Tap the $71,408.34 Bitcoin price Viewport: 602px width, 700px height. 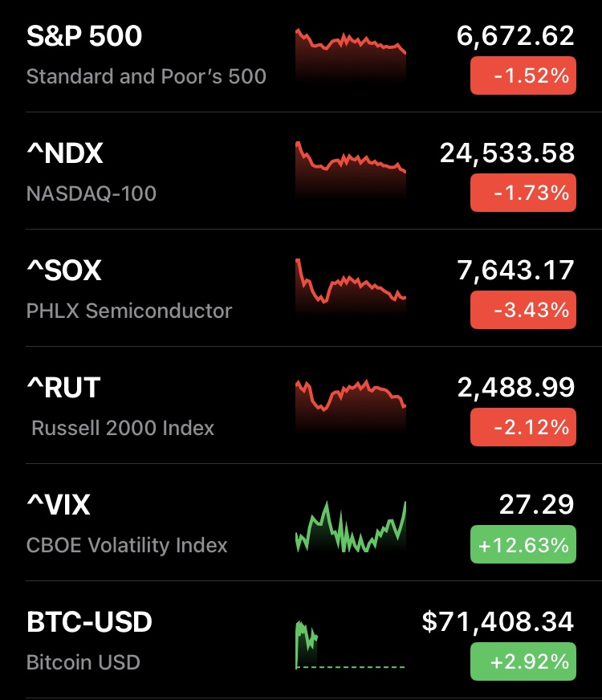click(x=498, y=621)
